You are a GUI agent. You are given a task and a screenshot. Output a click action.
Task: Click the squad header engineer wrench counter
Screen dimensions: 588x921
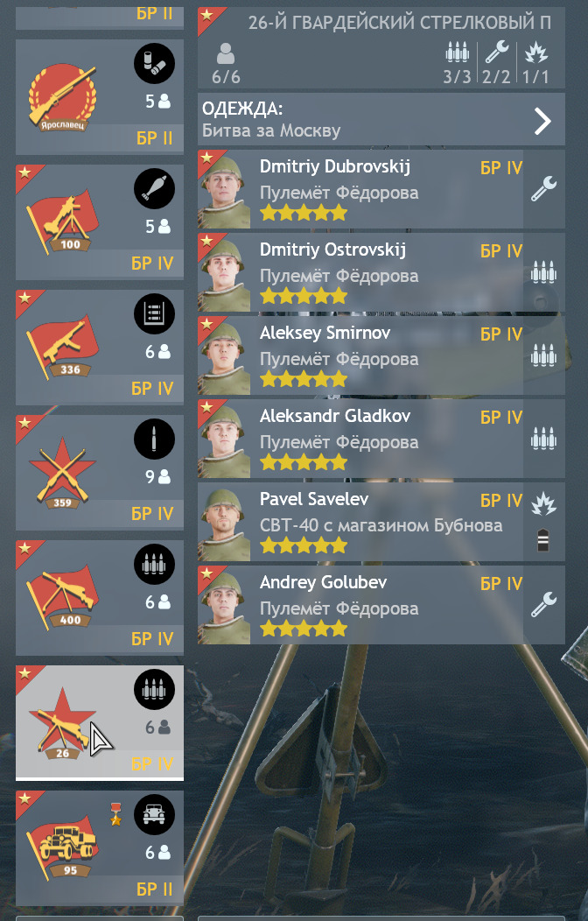(496, 61)
